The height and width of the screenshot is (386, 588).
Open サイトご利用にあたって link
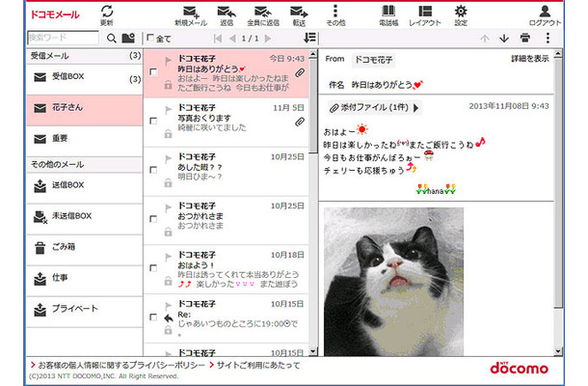(x=258, y=365)
